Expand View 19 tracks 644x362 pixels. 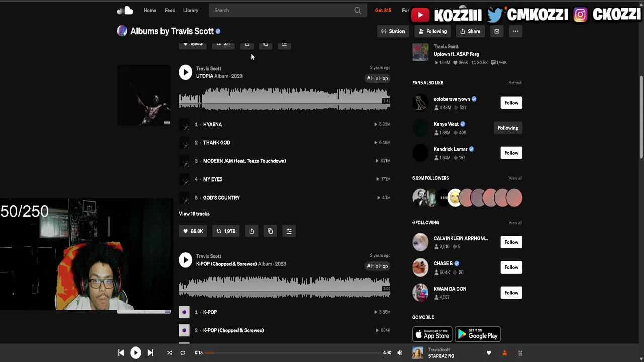(x=194, y=214)
